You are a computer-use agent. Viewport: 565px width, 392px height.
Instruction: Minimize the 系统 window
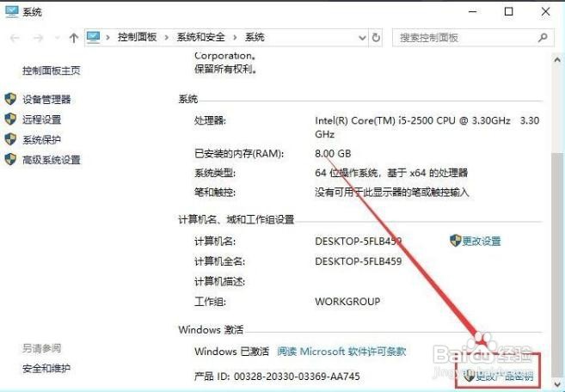(x=473, y=11)
